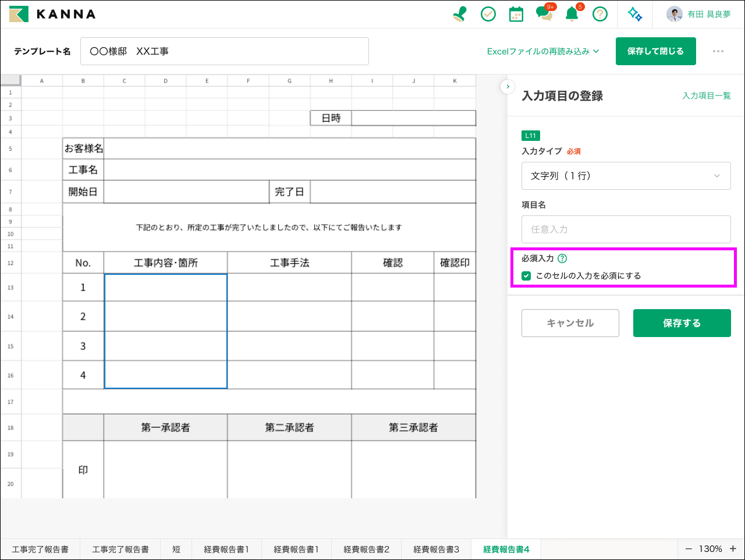Click the 保存する button
This screenshot has height=560, width=745.
click(682, 323)
